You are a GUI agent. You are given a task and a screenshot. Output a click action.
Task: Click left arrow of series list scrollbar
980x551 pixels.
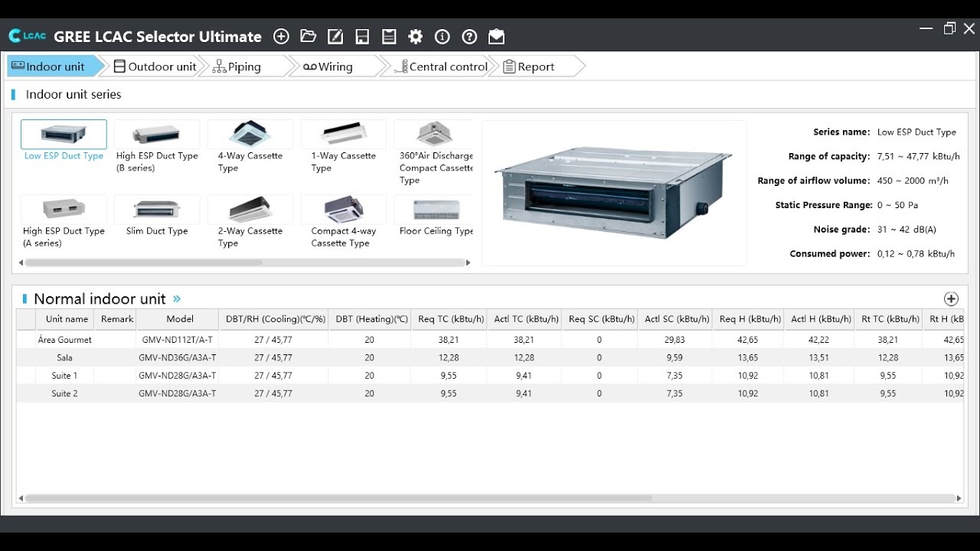tap(21, 262)
